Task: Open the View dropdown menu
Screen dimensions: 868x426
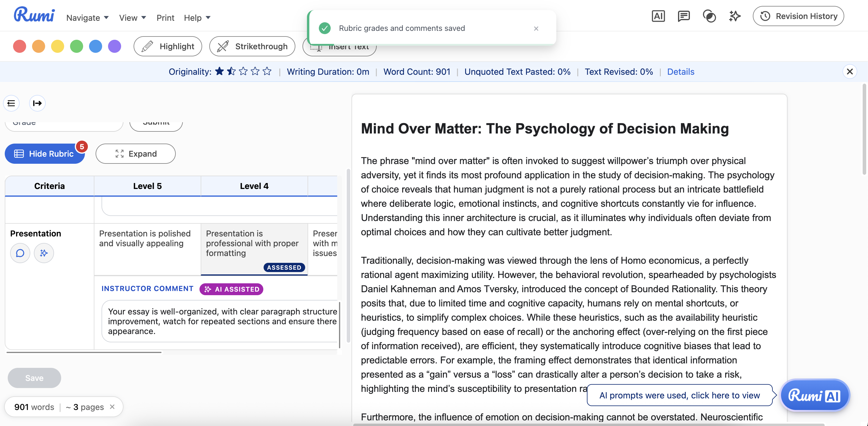Action: [132, 18]
